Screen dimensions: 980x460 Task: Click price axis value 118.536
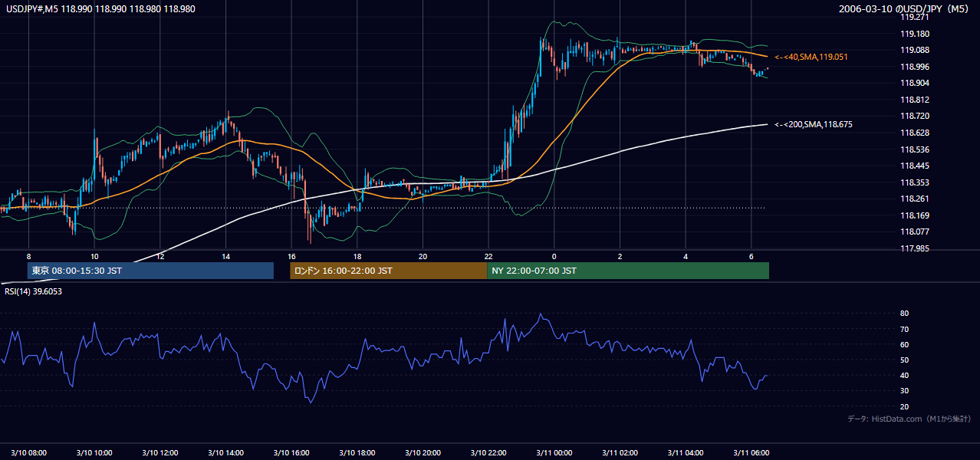click(x=916, y=149)
